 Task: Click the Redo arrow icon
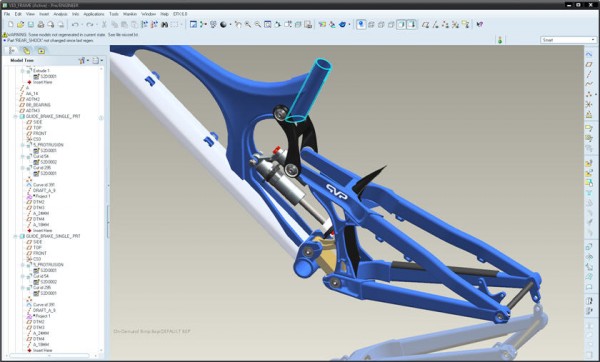pyautogui.click(x=90, y=24)
